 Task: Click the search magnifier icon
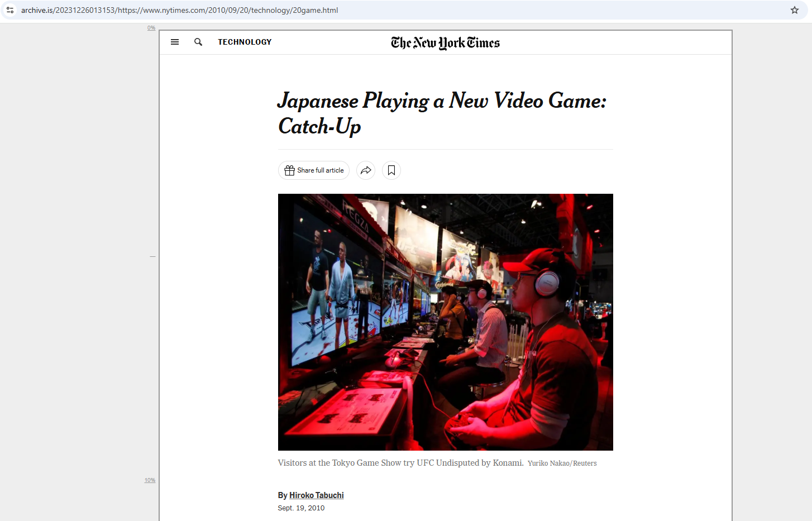tap(198, 42)
